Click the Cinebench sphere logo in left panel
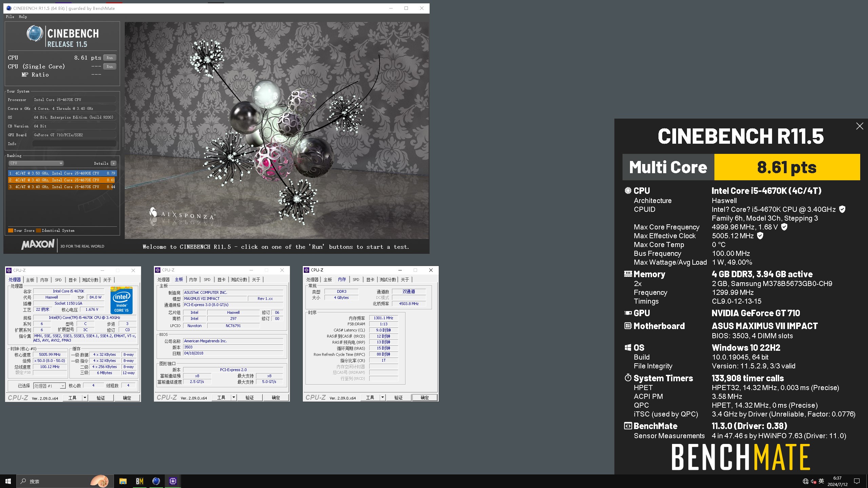The height and width of the screenshot is (488, 868). coord(35,34)
